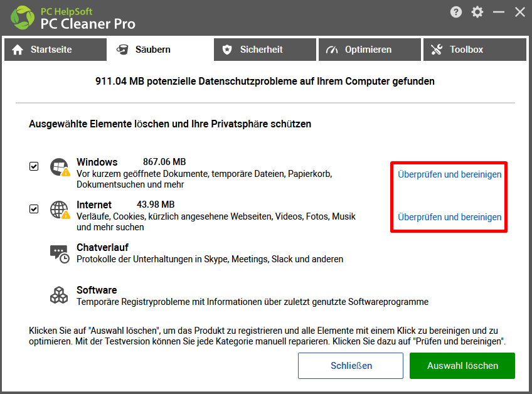Click Überprüfen und bereinigen for Internet
Viewport: 532px width, 394px height.
coord(450,217)
